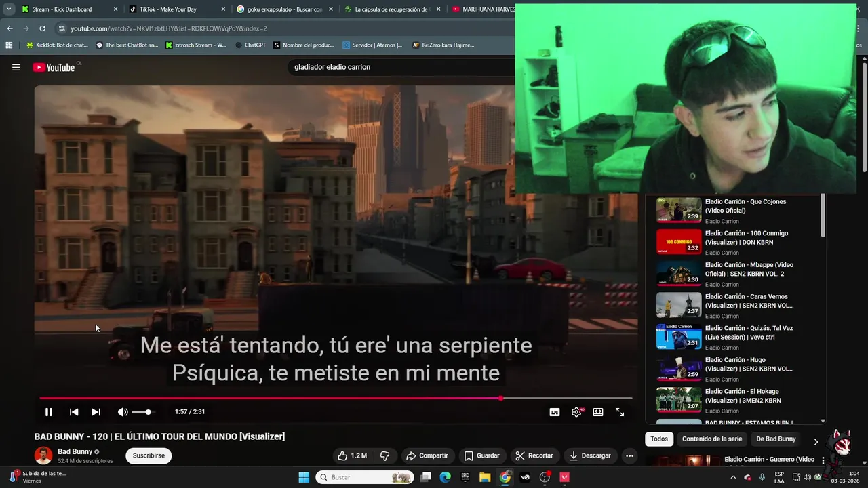868x488 pixels.
Task: Mute the video volume
Action: 122,412
